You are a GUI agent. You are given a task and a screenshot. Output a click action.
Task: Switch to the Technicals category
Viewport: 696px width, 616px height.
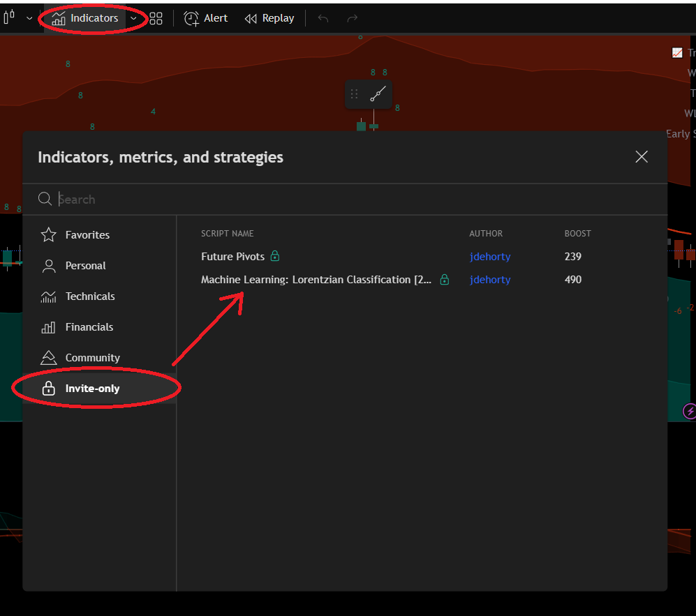90,296
